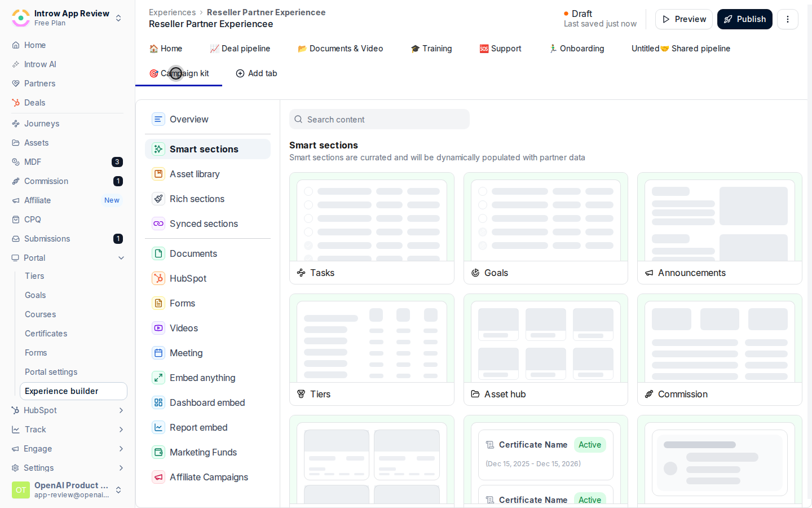Viewport: 812px width, 508px height.
Task: Click the Overview icon in content panel
Action: pos(158,119)
